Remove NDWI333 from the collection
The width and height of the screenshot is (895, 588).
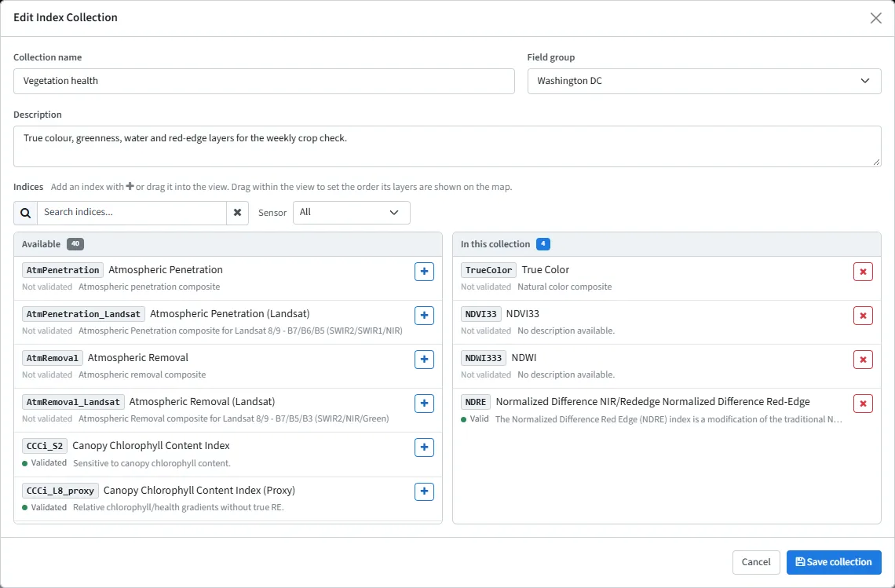point(863,360)
